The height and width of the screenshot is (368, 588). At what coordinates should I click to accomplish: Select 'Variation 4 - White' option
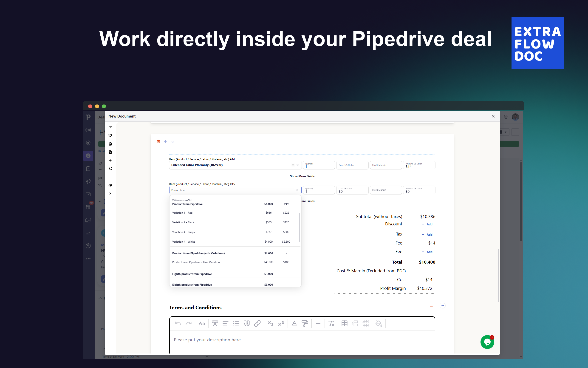coord(235,242)
